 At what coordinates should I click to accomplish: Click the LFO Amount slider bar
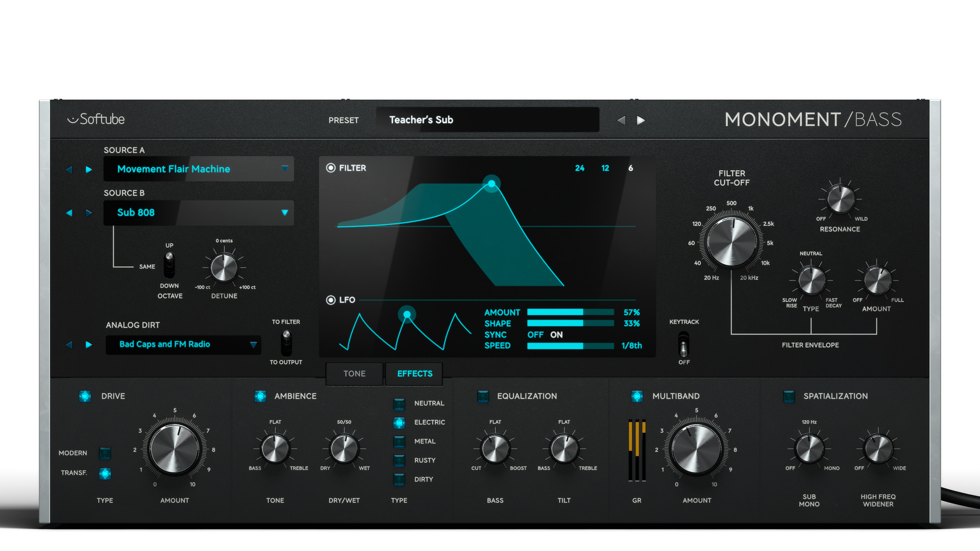tap(570, 312)
